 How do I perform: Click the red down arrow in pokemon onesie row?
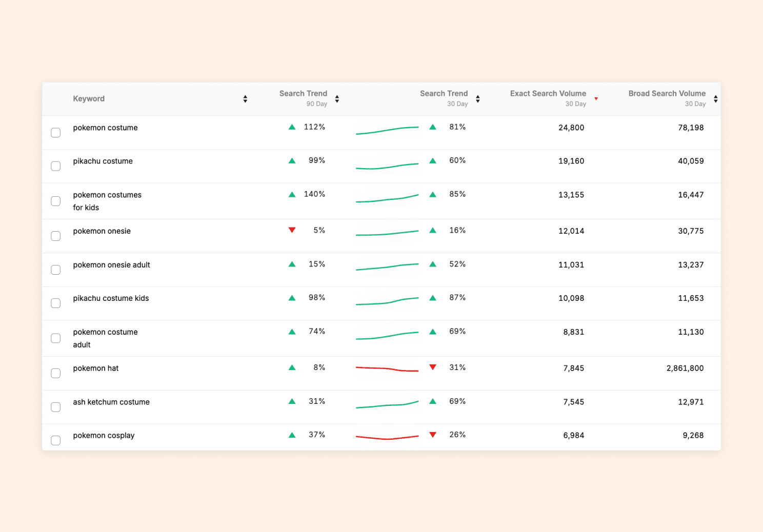click(x=292, y=230)
